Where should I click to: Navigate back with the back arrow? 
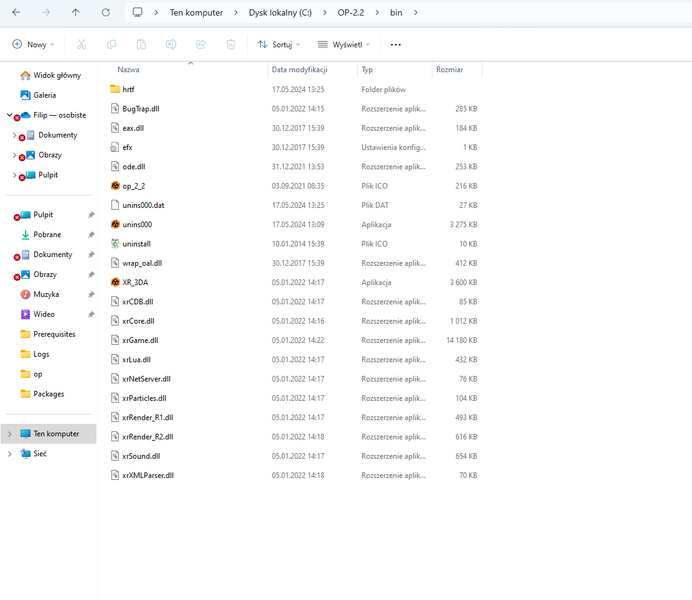[x=16, y=12]
